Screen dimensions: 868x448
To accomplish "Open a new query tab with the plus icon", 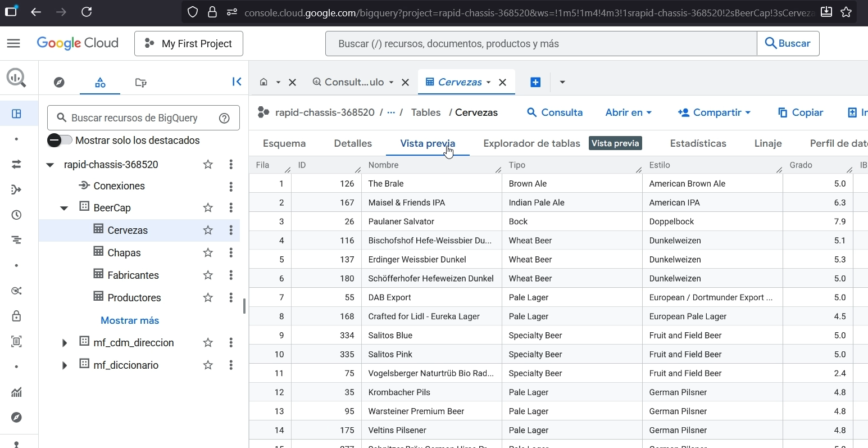I will pos(535,82).
